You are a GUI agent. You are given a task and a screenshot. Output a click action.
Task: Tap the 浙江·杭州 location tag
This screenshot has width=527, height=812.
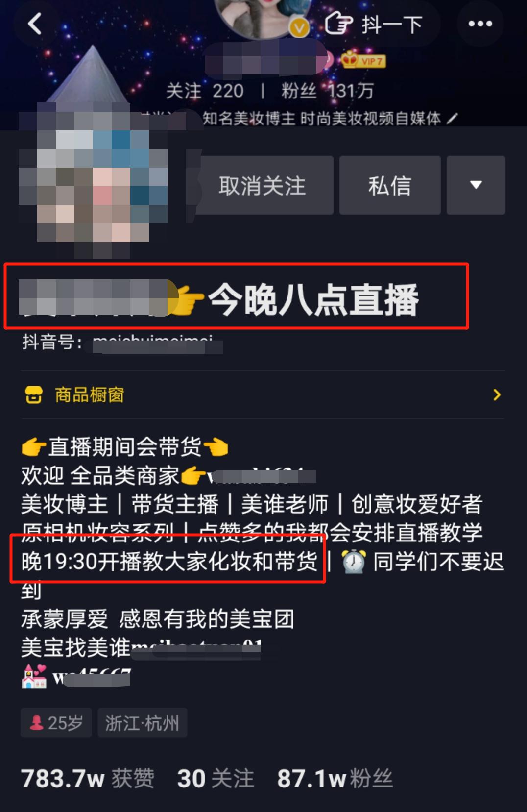143,722
